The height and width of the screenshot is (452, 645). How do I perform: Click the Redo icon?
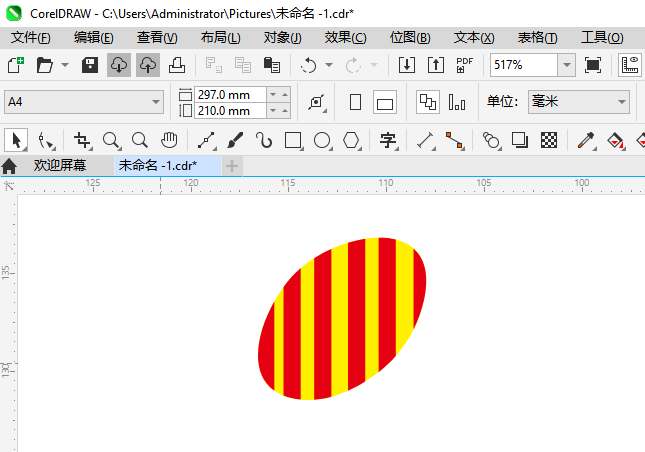click(x=353, y=65)
